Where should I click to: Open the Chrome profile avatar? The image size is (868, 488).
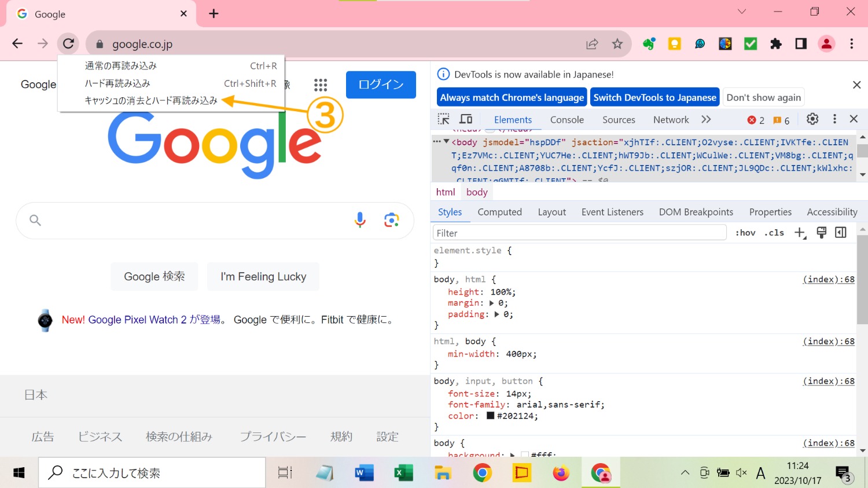click(826, 43)
